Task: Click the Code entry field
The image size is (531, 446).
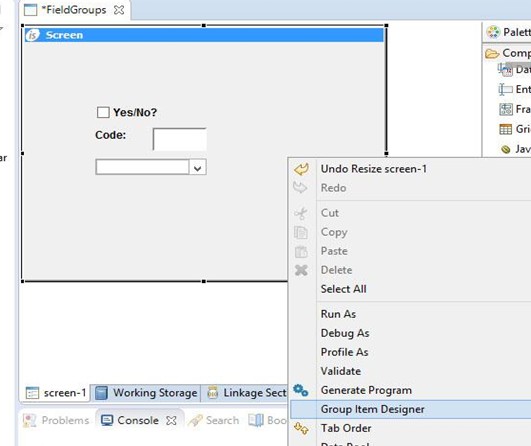Action: tap(179, 139)
